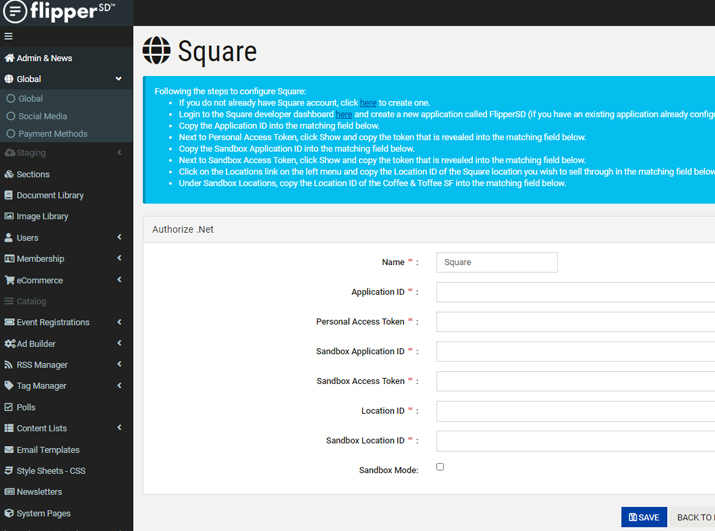Click the Event Registrations ticket icon
The width and height of the screenshot is (715, 531).
(10, 322)
